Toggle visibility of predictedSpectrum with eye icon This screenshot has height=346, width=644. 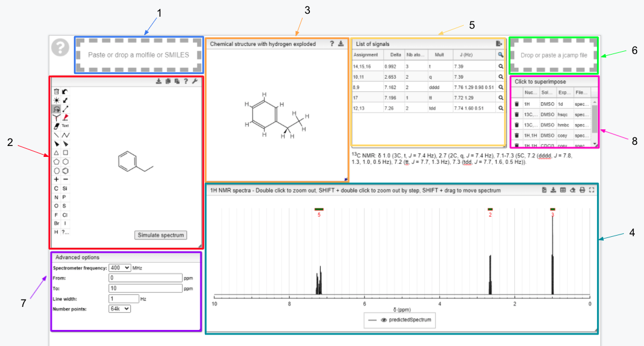coord(383,320)
